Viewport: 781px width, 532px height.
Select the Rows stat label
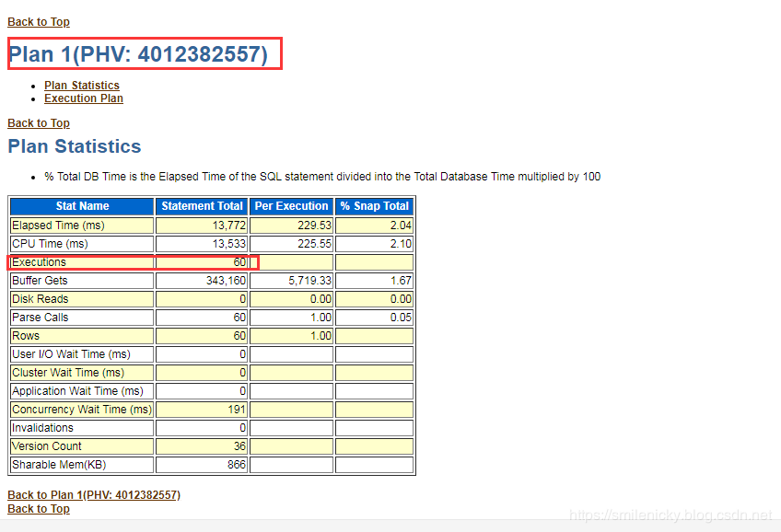pyautogui.click(x=26, y=336)
